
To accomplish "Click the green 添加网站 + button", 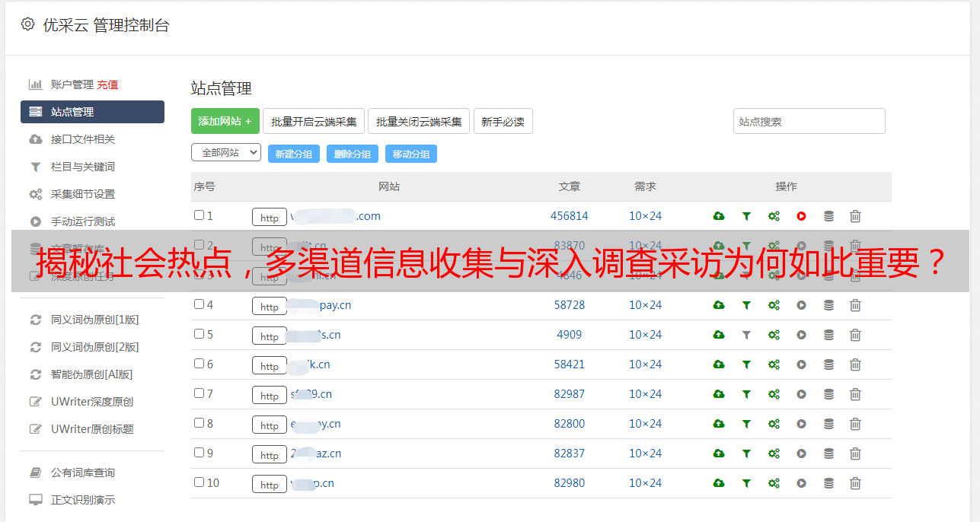I will (x=225, y=121).
